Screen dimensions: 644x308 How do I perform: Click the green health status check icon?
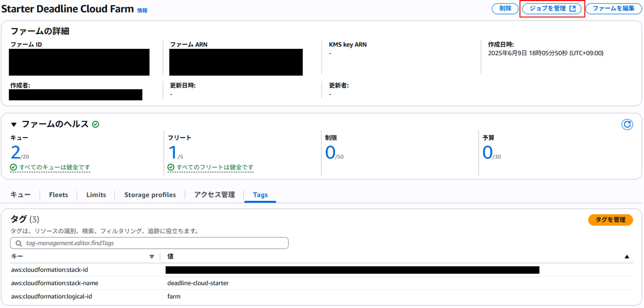tap(96, 124)
